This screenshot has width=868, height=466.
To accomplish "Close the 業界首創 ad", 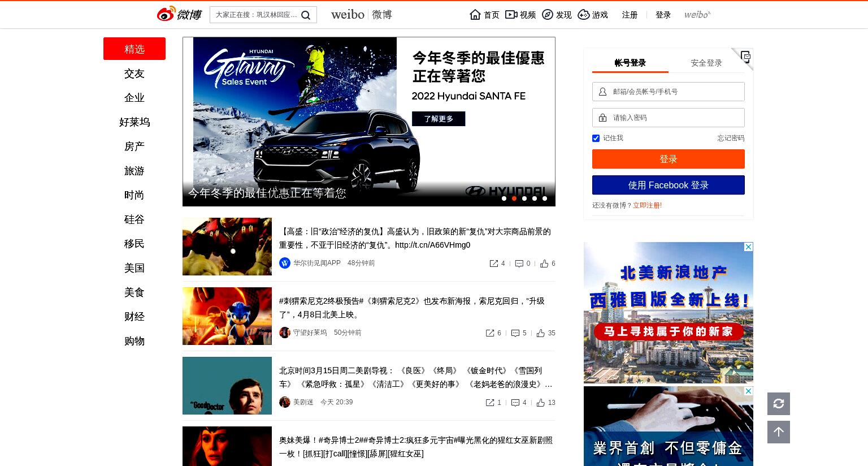I will tap(748, 391).
